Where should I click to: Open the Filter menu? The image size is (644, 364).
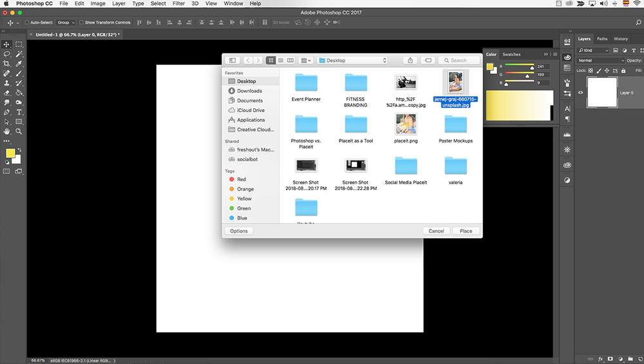(x=178, y=4)
